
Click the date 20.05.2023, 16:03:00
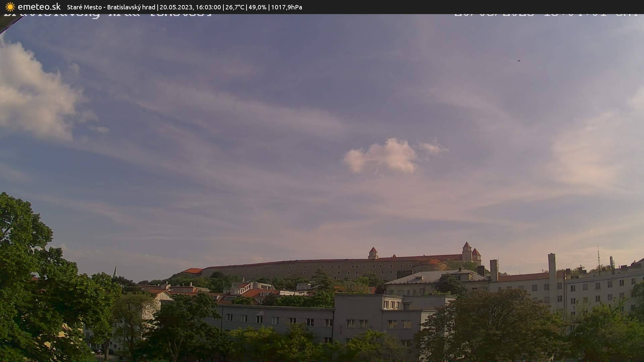pos(190,7)
